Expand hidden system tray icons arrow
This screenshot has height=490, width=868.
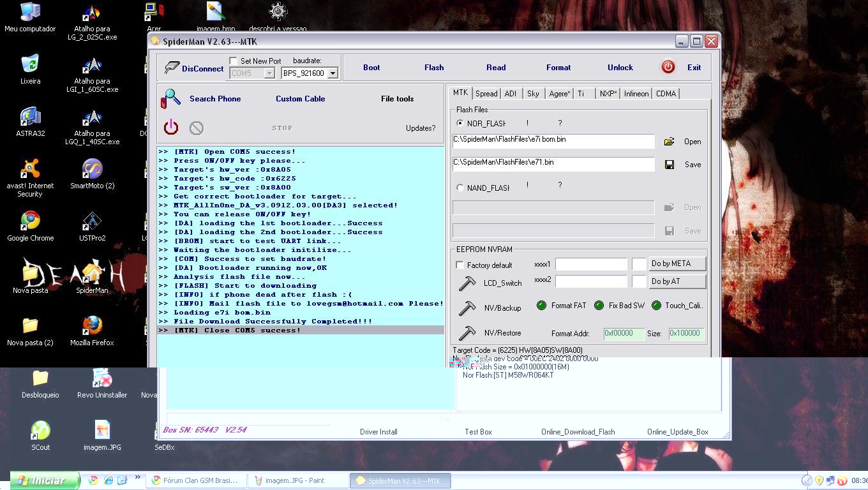click(x=807, y=480)
